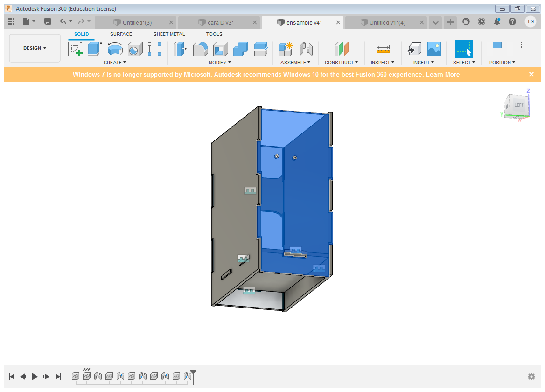Open the Help question mark menu
Image resolution: width=545 pixels, height=392 pixels.
point(512,22)
